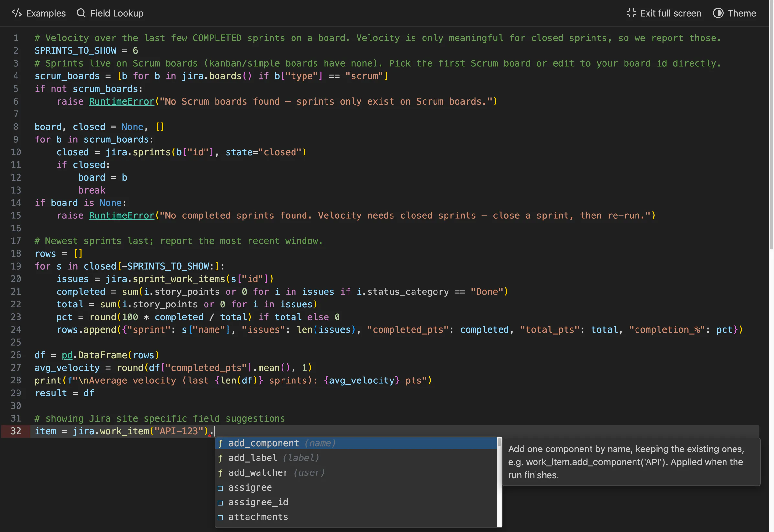Screen dimensions: 774x532
Task: Click the print statement on line 28
Action: (x=233, y=381)
